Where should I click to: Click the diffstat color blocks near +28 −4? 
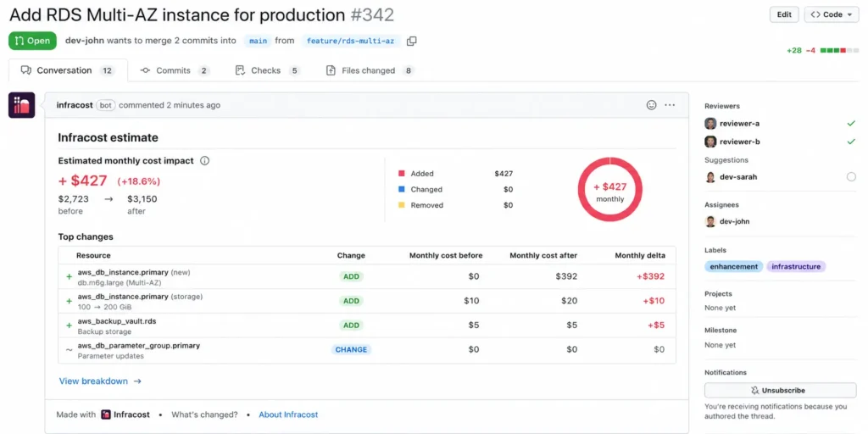[x=839, y=50]
